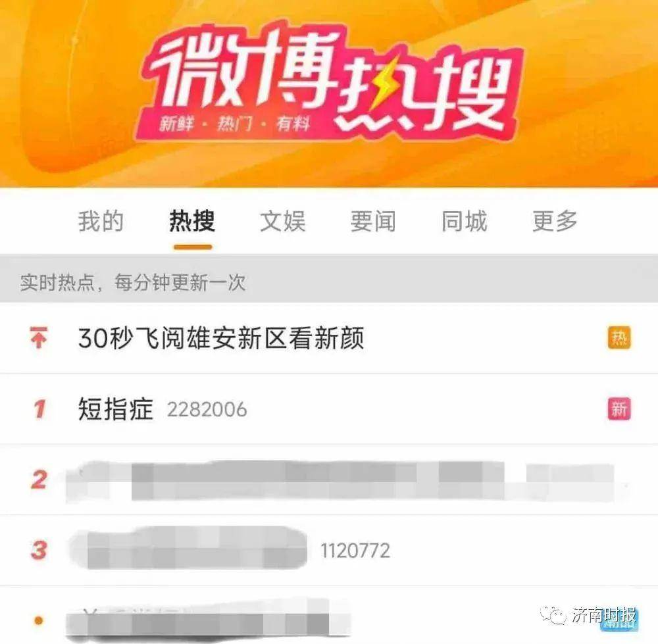Go to the 要闻 tab
Image resolution: width=658 pixels, height=644 pixels.
point(374,221)
